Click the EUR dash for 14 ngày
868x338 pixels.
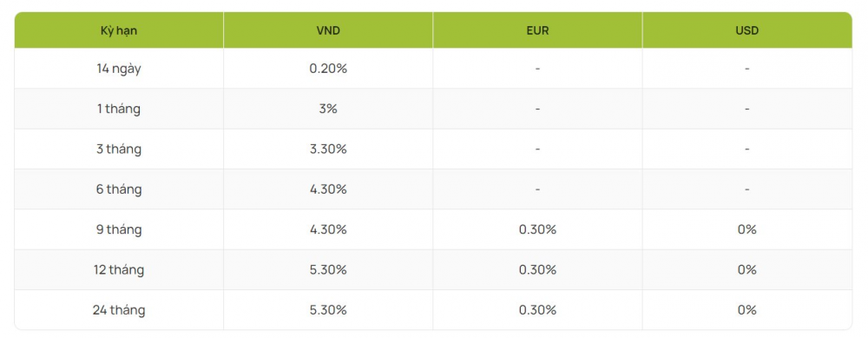[x=537, y=69]
